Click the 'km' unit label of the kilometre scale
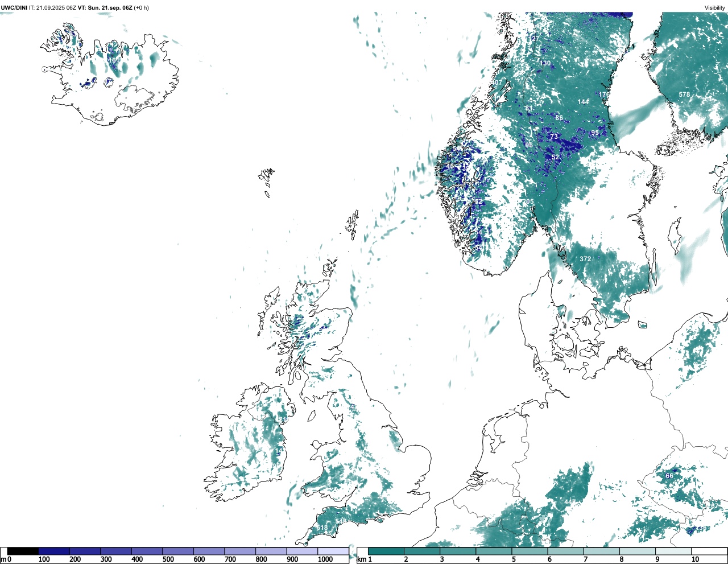Viewport: 728px width, 564px height. (362, 559)
